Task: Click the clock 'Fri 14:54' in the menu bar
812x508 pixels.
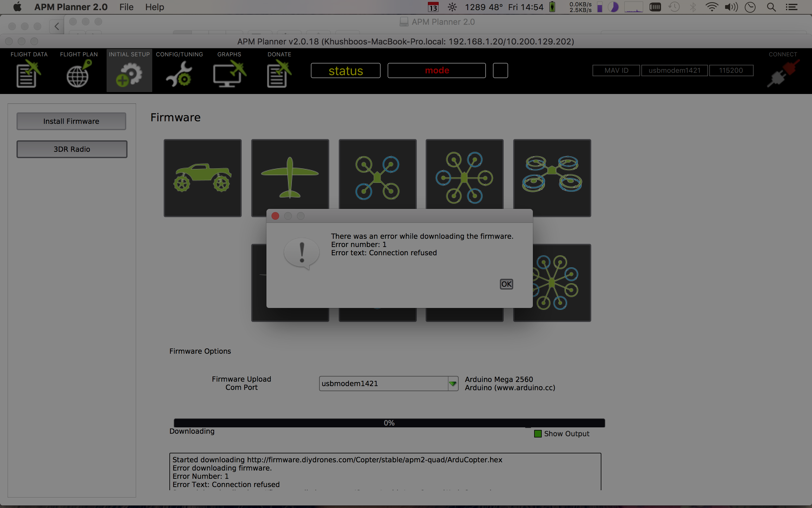Action: click(x=526, y=7)
